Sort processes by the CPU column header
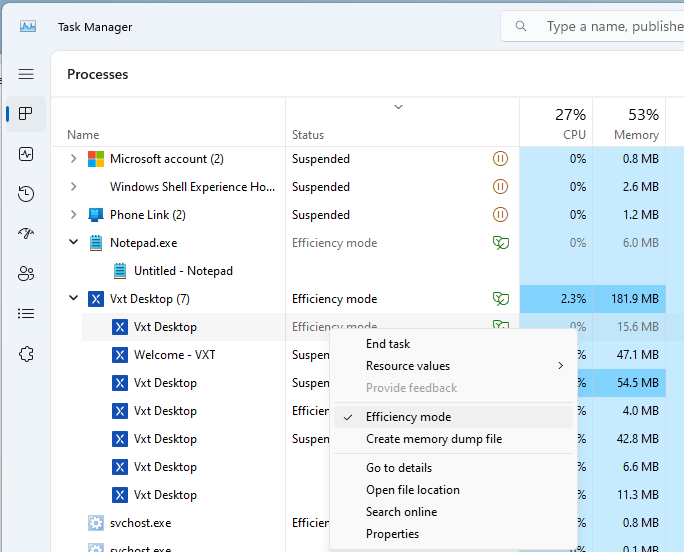The height and width of the screenshot is (552, 684). [x=560, y=124]
